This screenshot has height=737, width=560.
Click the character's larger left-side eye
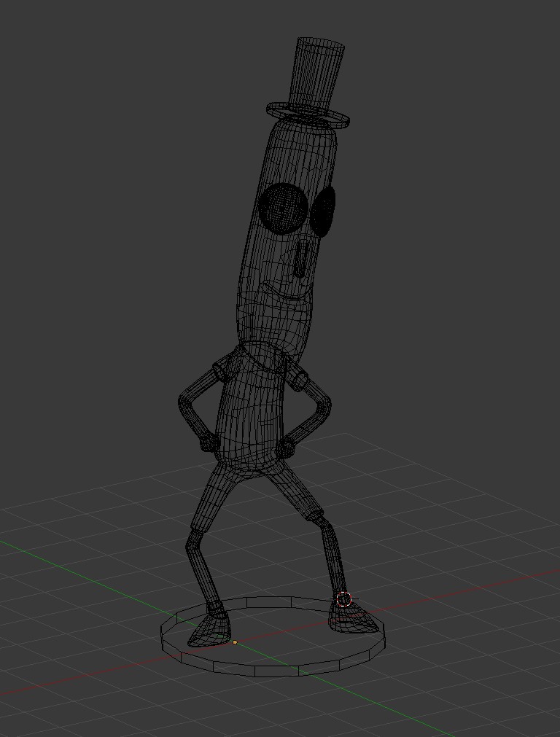[x=281, y=208]
